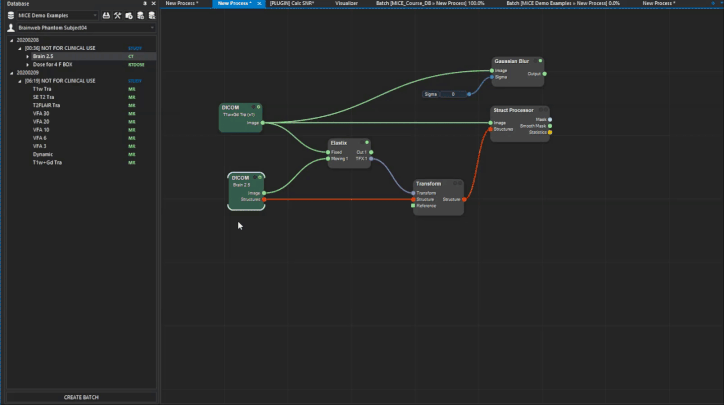Collapse the 20200209 date node
This screenshot has width=724, height=405.
pos(12,73)
